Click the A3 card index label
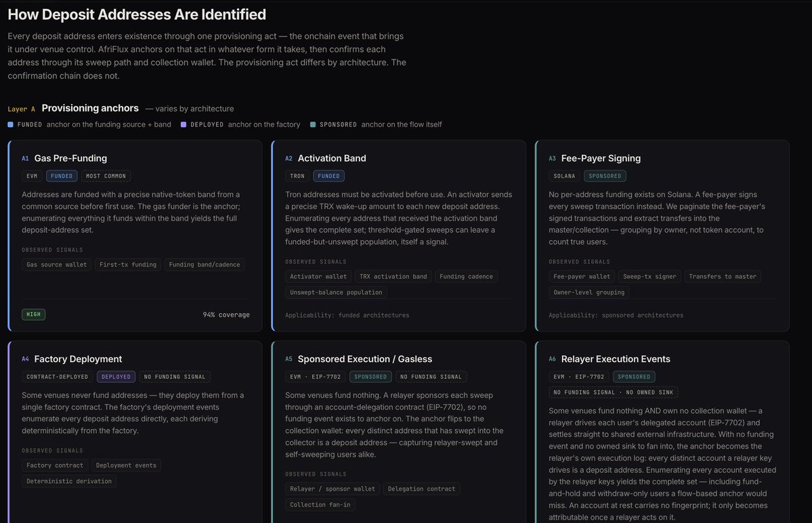Screen dimensions: 812x523 pyautogui.click(x=553, y=158)
